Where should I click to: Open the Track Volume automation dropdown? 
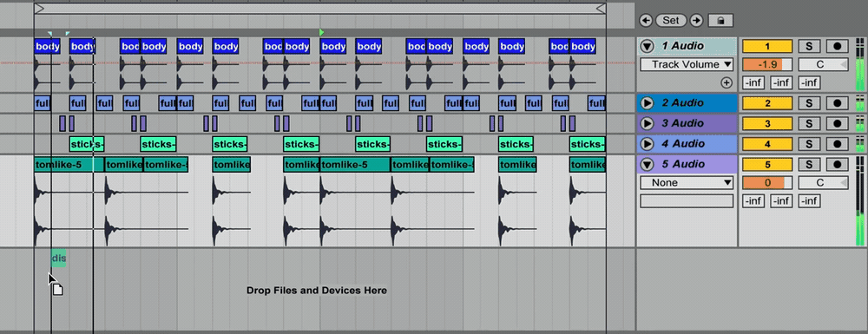(687, 65)
